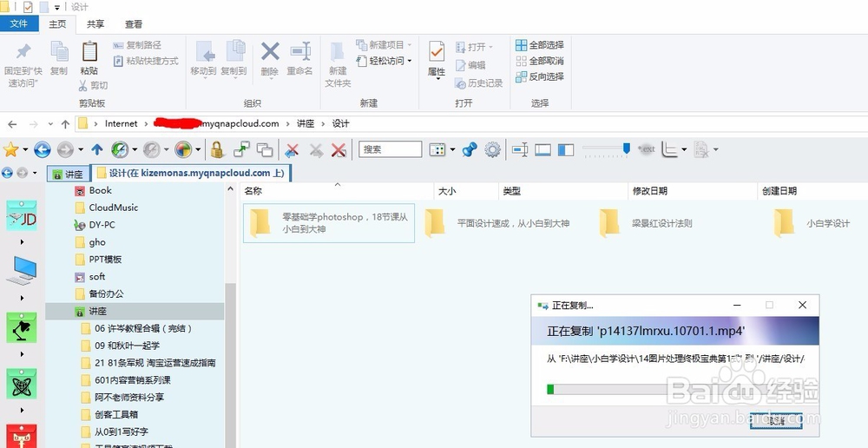
Task: Click the 修改日期 column header
Action: [692, 191]
